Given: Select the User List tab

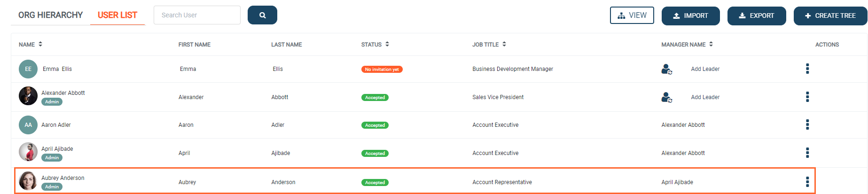Looking at the screenshot, I should pos(117,15).
